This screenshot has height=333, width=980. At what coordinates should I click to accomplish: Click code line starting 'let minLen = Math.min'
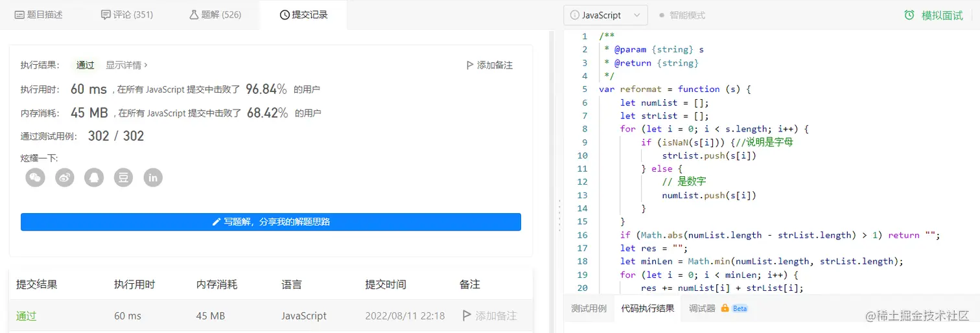click(762, 261)
